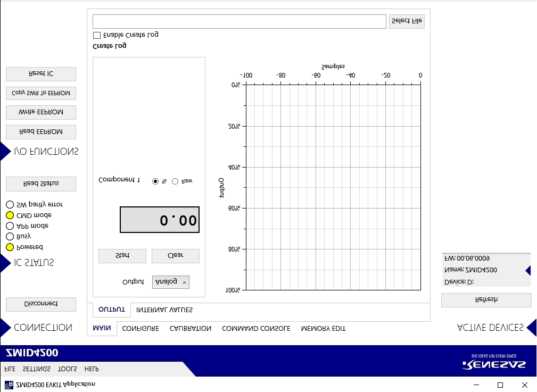
Task: Click the Copy SWR To EEPROM button
Action: [41, 93]
